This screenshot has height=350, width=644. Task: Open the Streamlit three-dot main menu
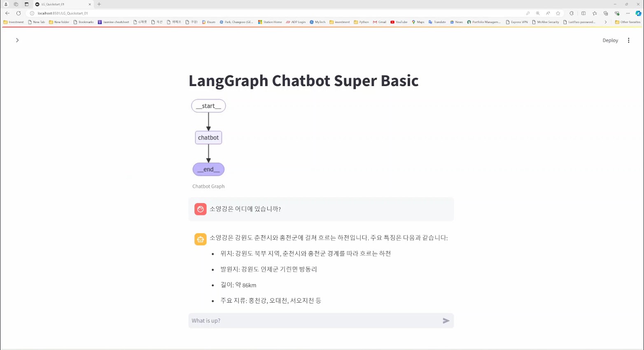pos(628,40)
